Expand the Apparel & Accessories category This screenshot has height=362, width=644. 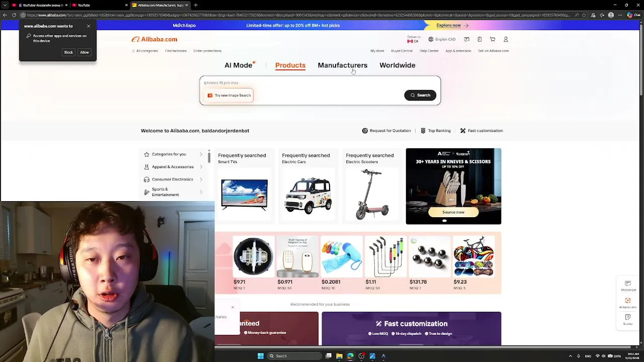click(x=173, y=167)
